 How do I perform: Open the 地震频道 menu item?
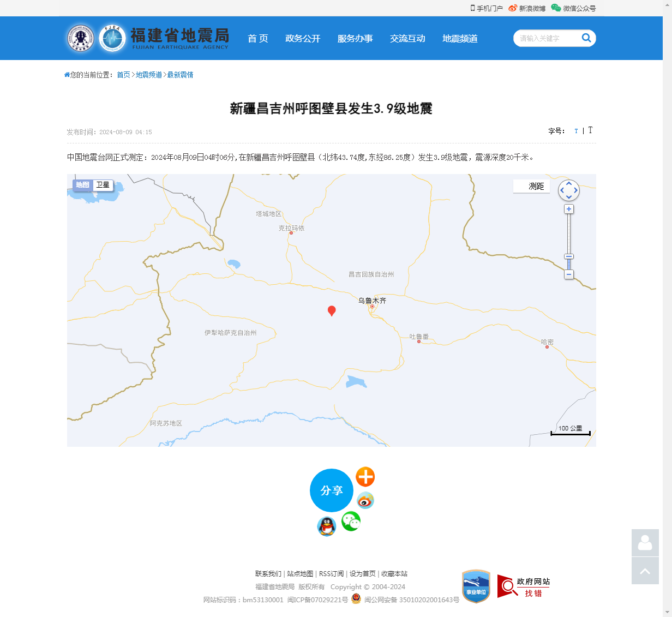(x=459, y=39)
